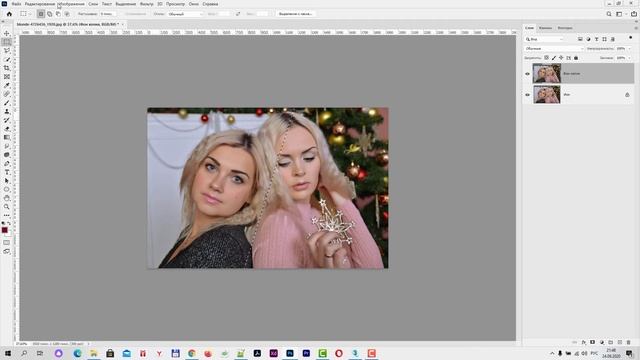This screenshot has width=640, height=360.
Task: Select the History Brush tool
Action: coord(7,120)
